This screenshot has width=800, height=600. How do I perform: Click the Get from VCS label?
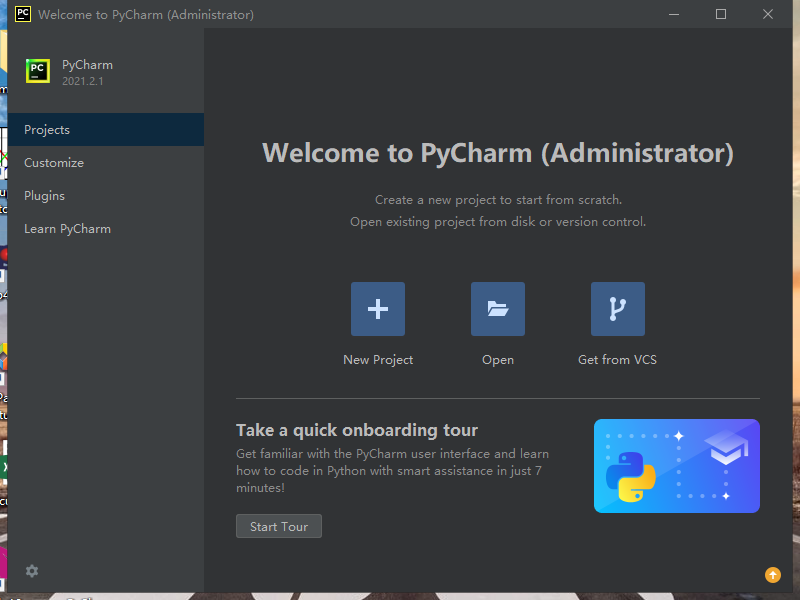click(x=617, y=360)
